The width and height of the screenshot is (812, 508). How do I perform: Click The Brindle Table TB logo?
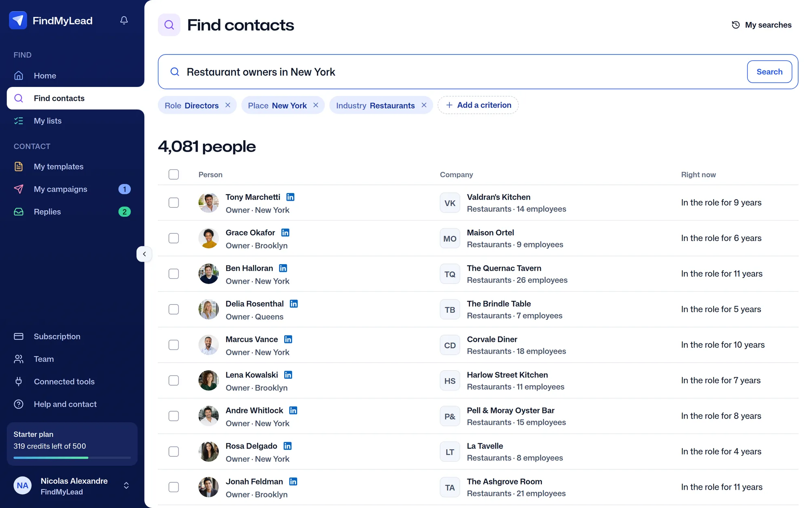coord(450,310)
